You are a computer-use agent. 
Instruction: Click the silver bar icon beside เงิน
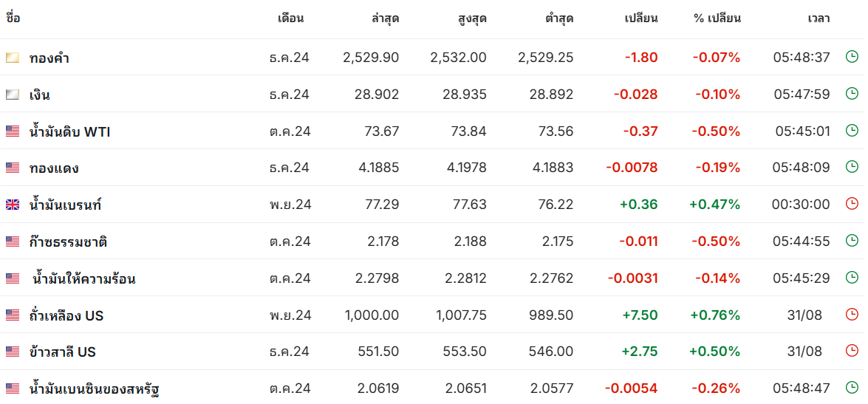click(x=13, y=95)
